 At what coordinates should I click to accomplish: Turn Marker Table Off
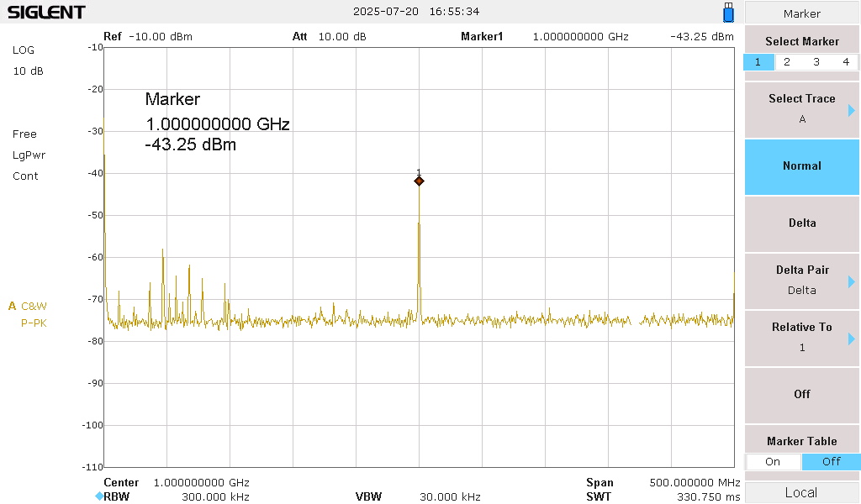click(x=831, y=462)
